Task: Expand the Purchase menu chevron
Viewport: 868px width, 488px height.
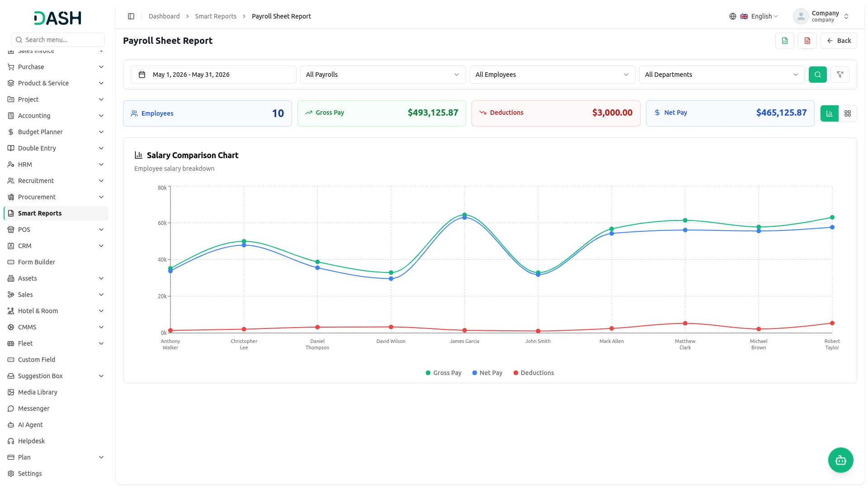Action: [x=101, y=67]
